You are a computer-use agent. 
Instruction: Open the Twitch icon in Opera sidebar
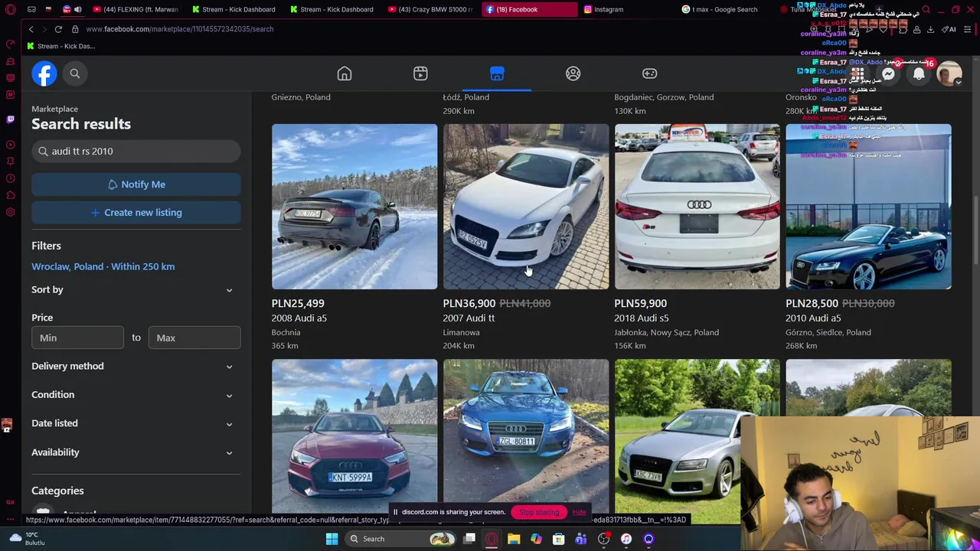[x=10, y=119]
